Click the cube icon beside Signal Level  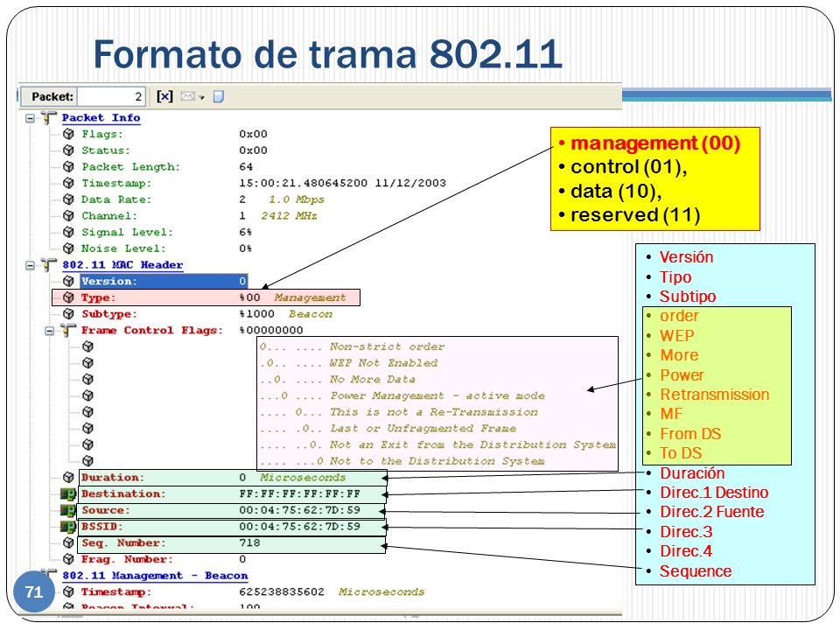click(68, 232)
